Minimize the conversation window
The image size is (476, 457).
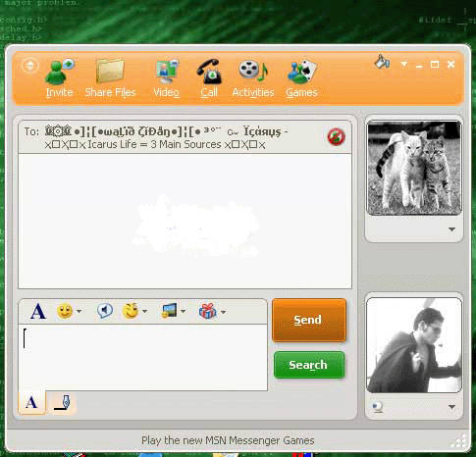[419, 66]
